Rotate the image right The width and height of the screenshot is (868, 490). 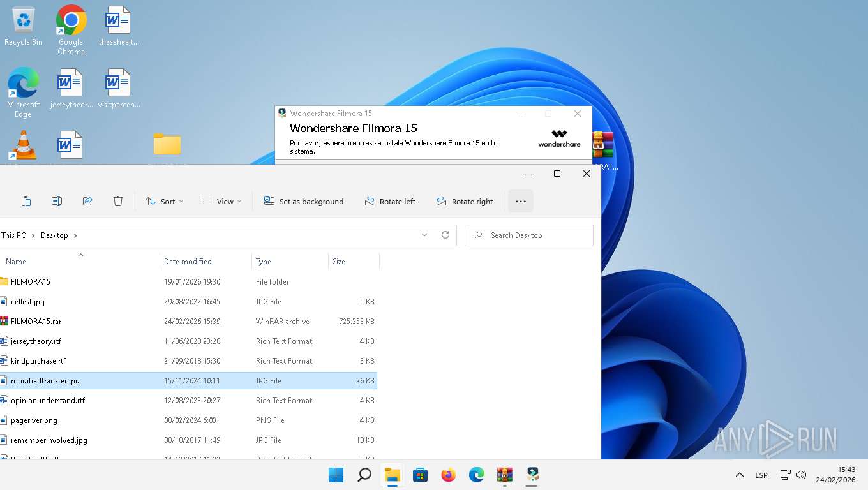coord(465,201)
